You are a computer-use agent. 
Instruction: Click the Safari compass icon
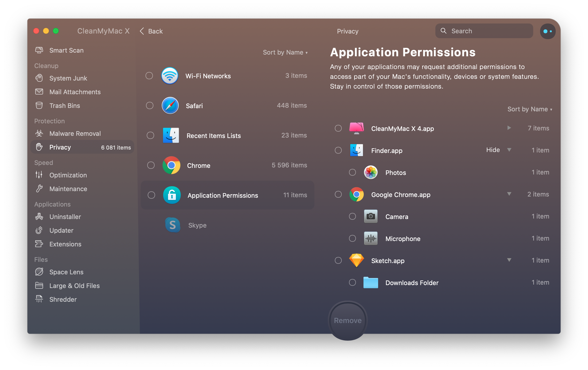170,106
